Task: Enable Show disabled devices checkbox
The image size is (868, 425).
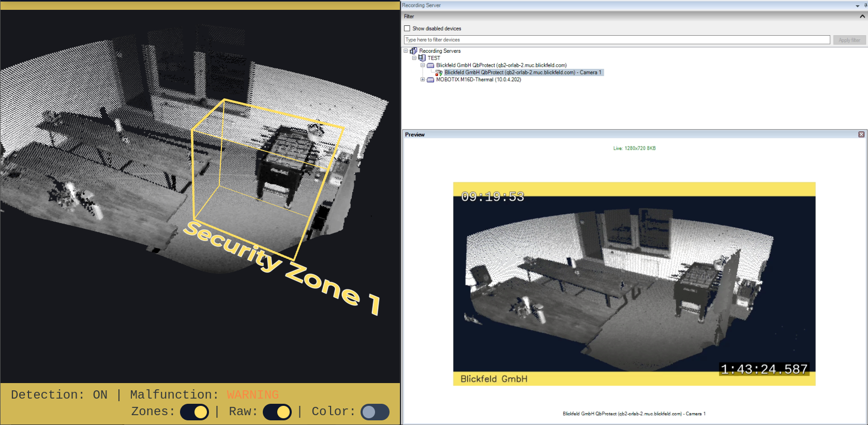Action: (x=407, y=28)
